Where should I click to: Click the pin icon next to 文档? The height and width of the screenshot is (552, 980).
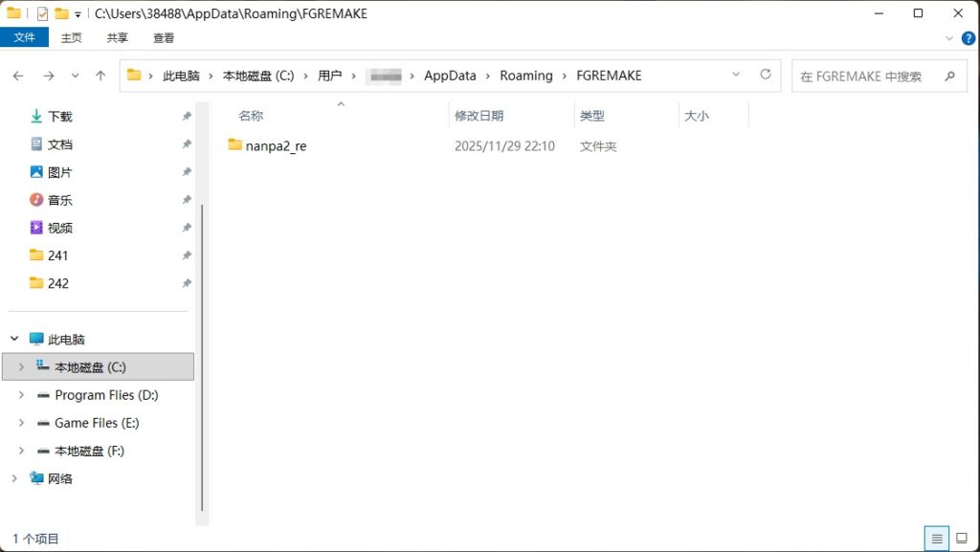click(187, 144)
